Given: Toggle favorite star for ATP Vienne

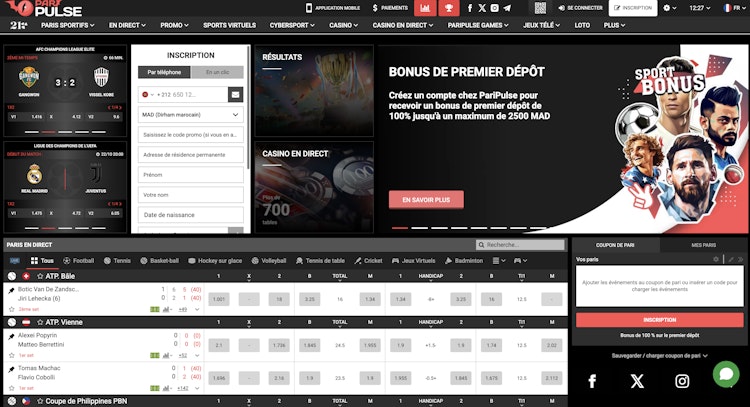Looking at the screenshot, I should tap(41, 322).
